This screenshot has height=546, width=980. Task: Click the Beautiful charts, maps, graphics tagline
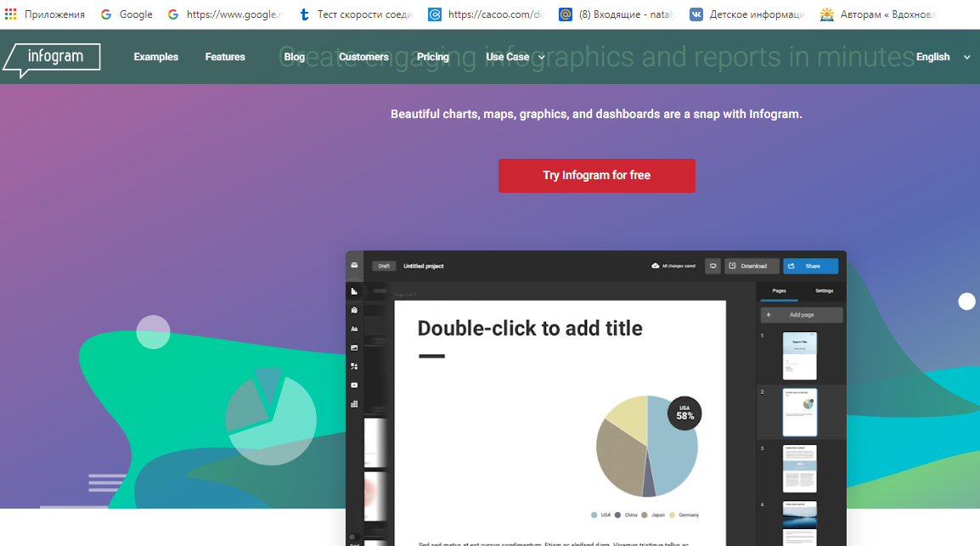596,115
